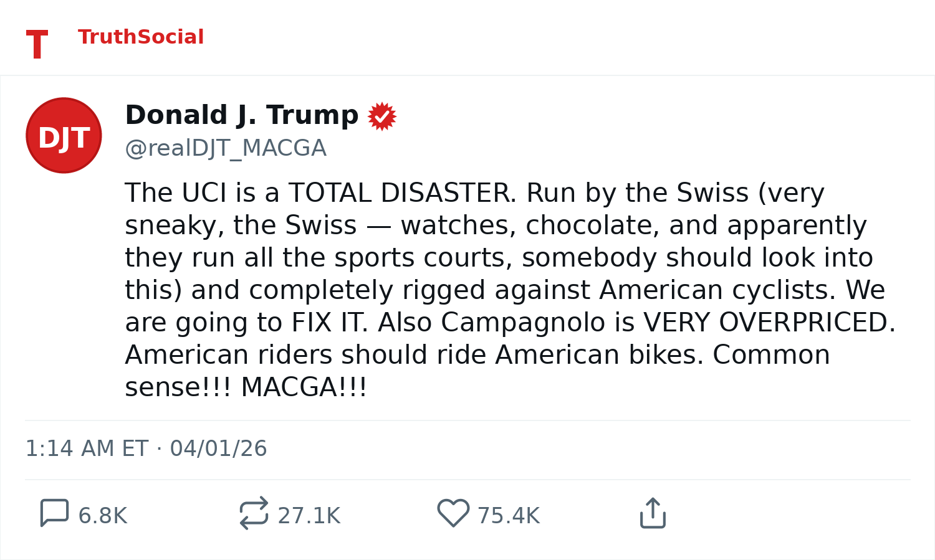Click the DJT profile avatar

[64, 136]
